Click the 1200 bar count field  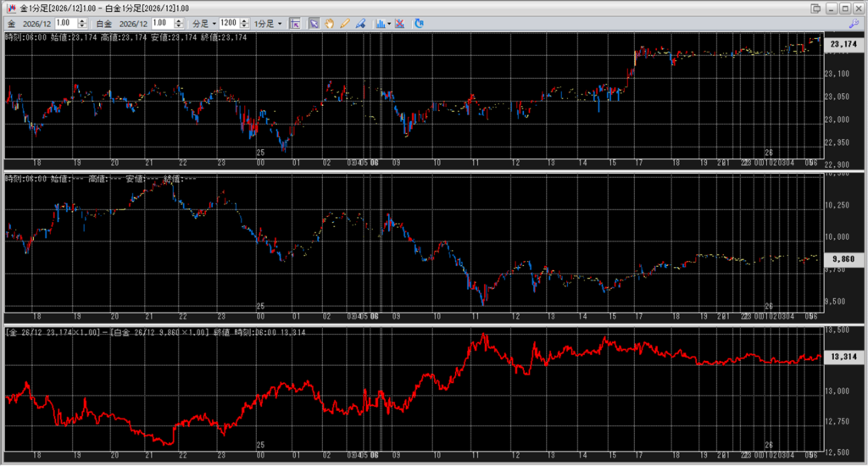point(228,24)
